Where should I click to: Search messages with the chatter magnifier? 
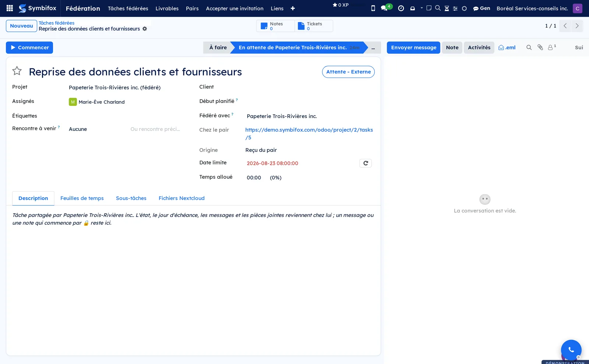(529, 47)
